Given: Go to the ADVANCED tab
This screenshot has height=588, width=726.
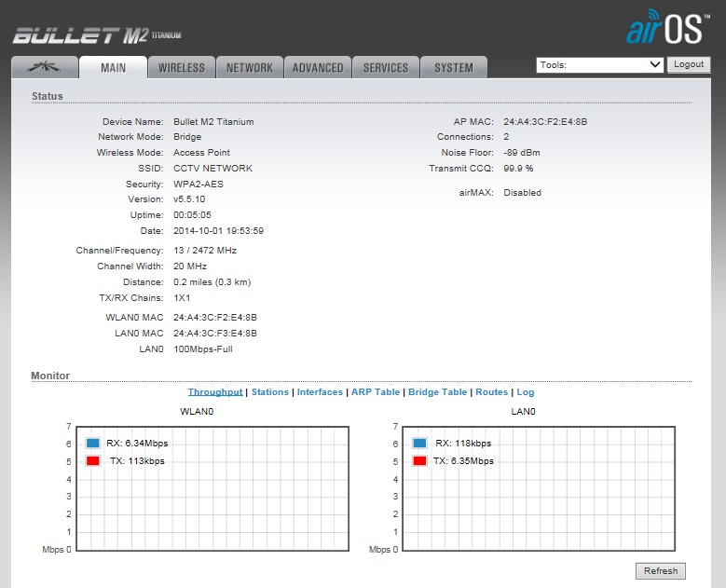Looking at the screenshot, I should pos(318,68).
